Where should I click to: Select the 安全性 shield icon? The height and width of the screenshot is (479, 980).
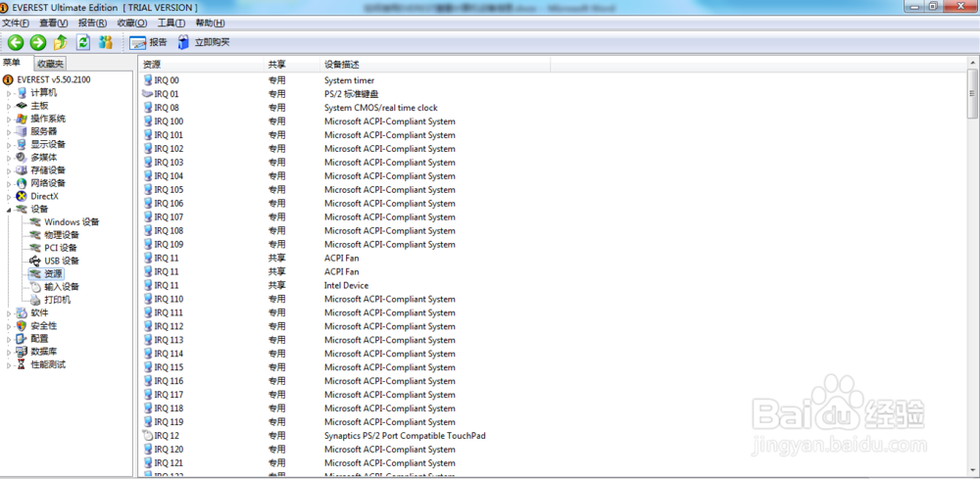22,325
